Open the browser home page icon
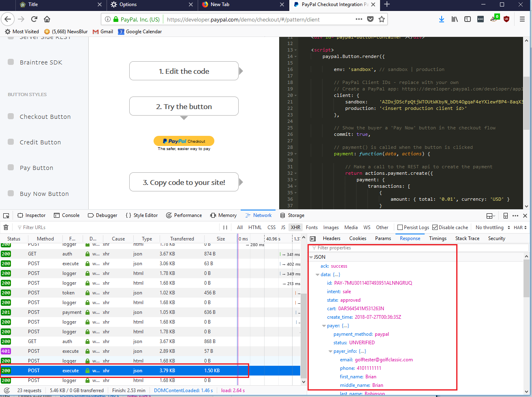 [47, 19]
